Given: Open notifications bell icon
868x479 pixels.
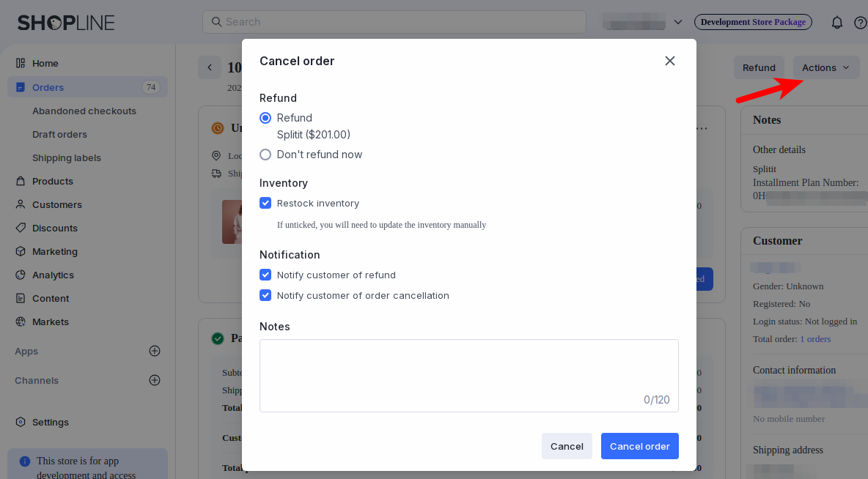Looking at the screenshot, I should point(837,22).
